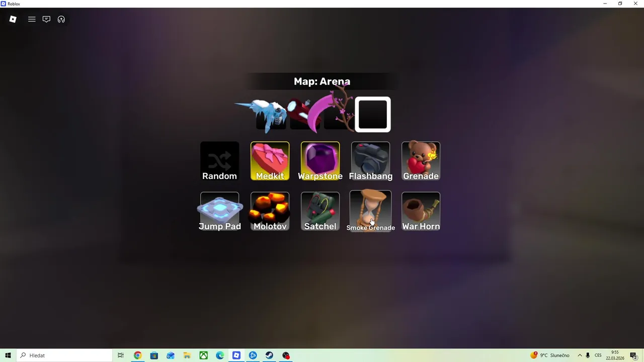Open the Mail app on taskbar
Screen dimensions: 644x362
[171, 355]
